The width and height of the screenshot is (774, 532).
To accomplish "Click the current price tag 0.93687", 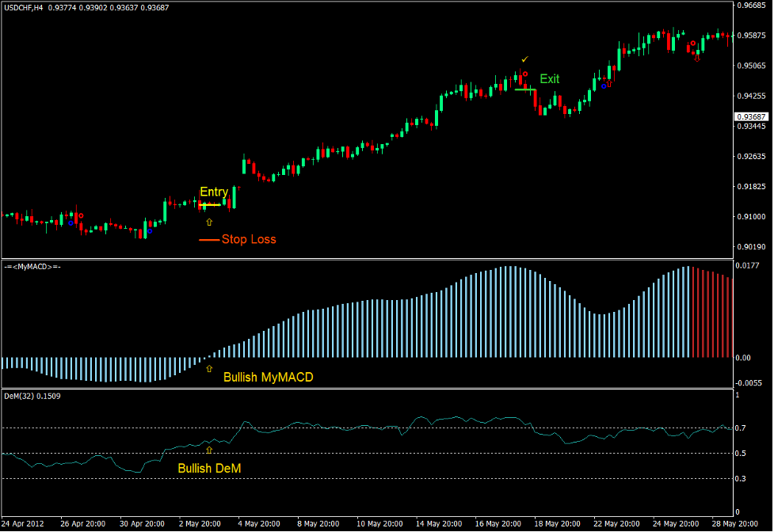I will point(753,116).
